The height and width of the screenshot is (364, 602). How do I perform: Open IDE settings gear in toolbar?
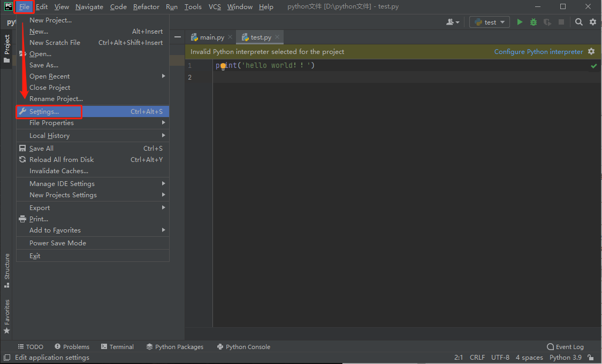pos(593,22)
